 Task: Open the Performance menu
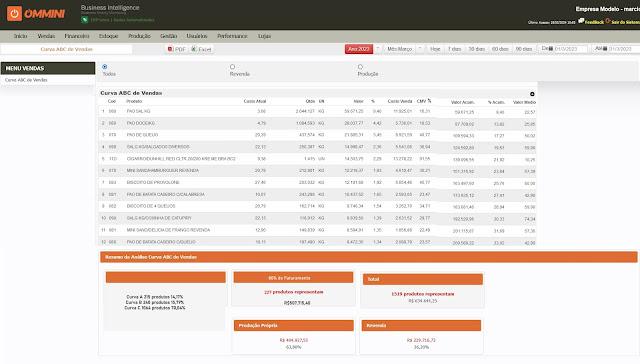(232, 36)
